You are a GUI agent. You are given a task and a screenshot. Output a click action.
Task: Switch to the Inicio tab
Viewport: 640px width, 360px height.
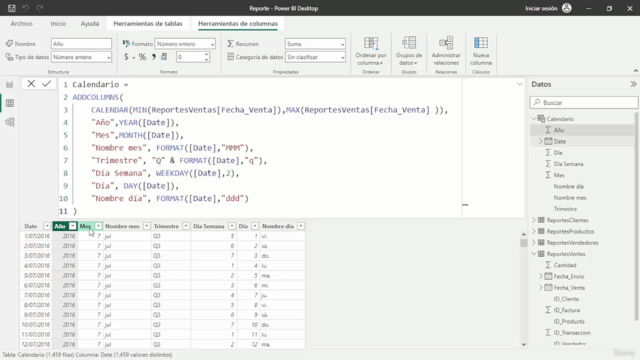click(x=58, y=24)
